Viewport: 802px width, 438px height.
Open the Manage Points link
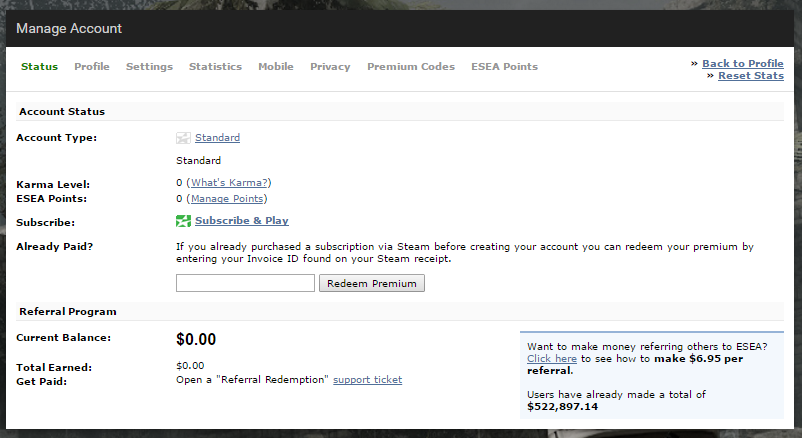point(227,199)
